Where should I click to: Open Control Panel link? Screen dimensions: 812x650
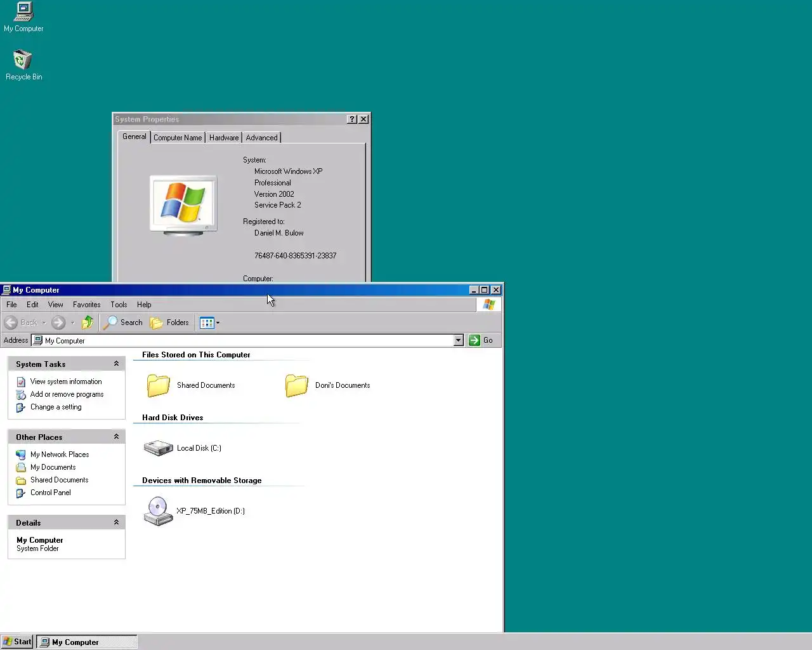click(51, 493)
